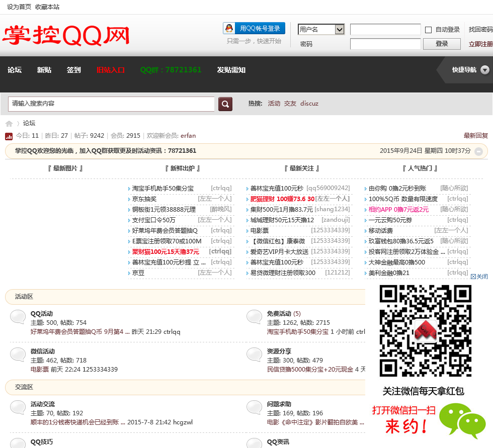This screenshot has height=448, width=493.
Task: Open the 论坛 navigation tab
Action: click(15, 70)
